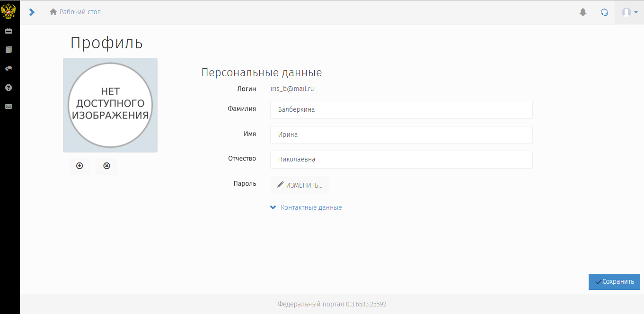Click the question mark help icon

pyautogui.click(x=9, y=88)
